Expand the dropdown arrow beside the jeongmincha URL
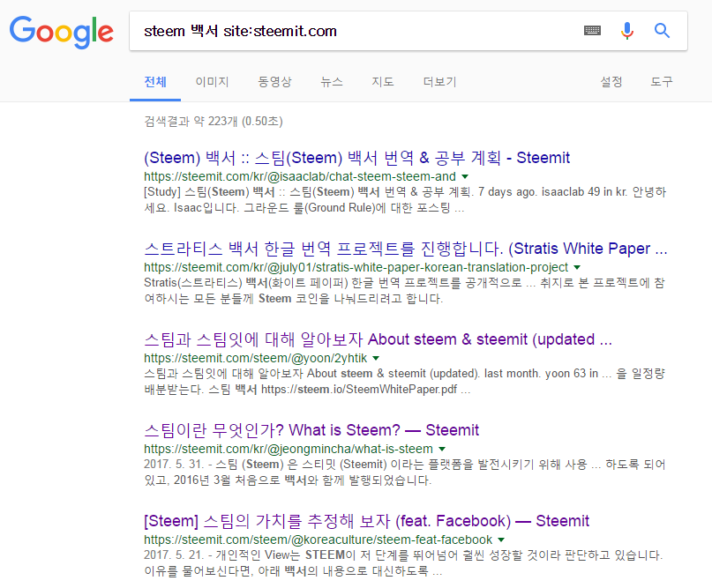 [x=442, y=449]
